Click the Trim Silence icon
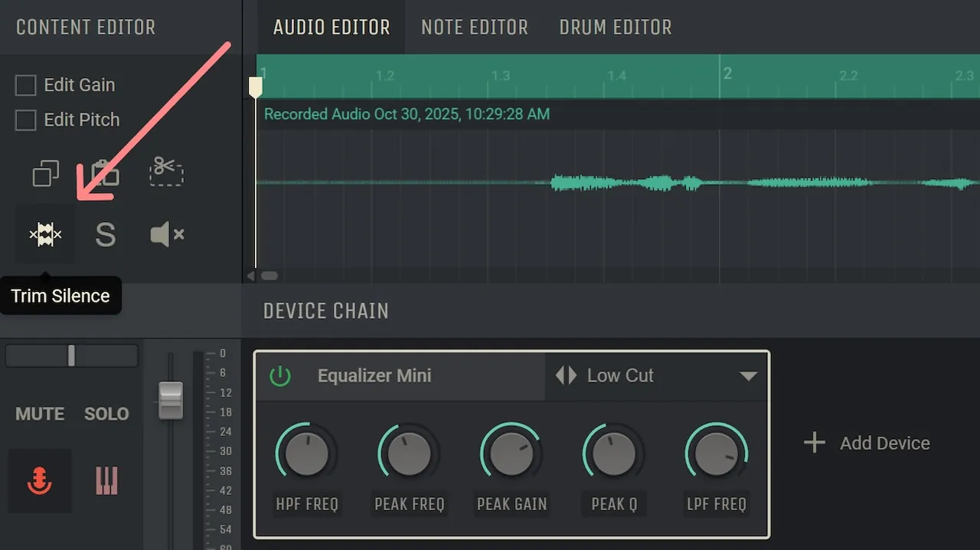The height and width of the screenshot is (550, 980). click(x=45, y=234)
